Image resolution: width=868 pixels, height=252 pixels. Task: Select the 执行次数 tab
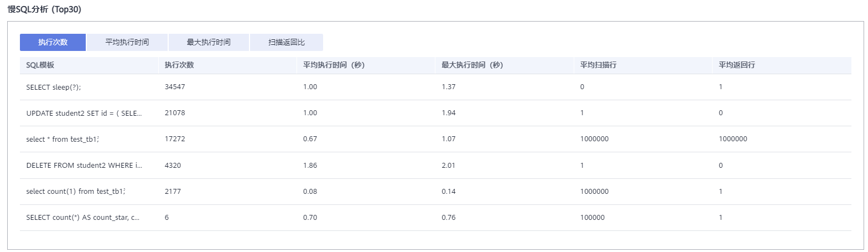(53, 42)
